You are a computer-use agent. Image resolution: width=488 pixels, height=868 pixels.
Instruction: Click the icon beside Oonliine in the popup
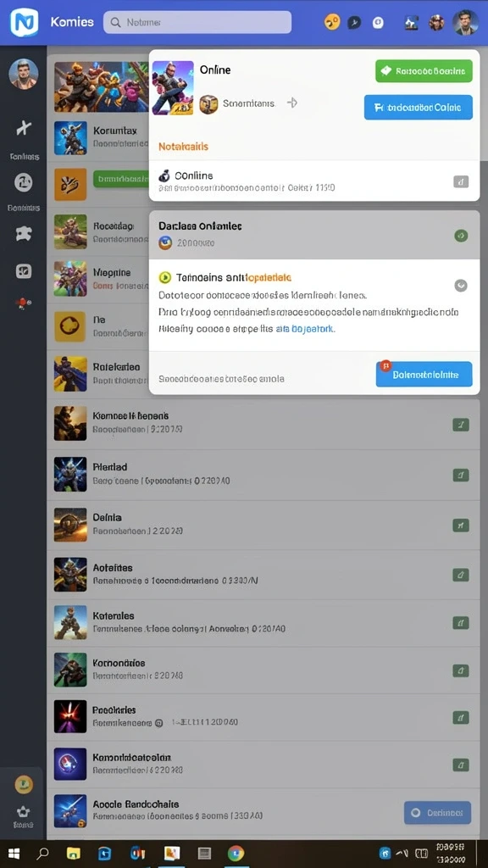(x=164, y=176)
